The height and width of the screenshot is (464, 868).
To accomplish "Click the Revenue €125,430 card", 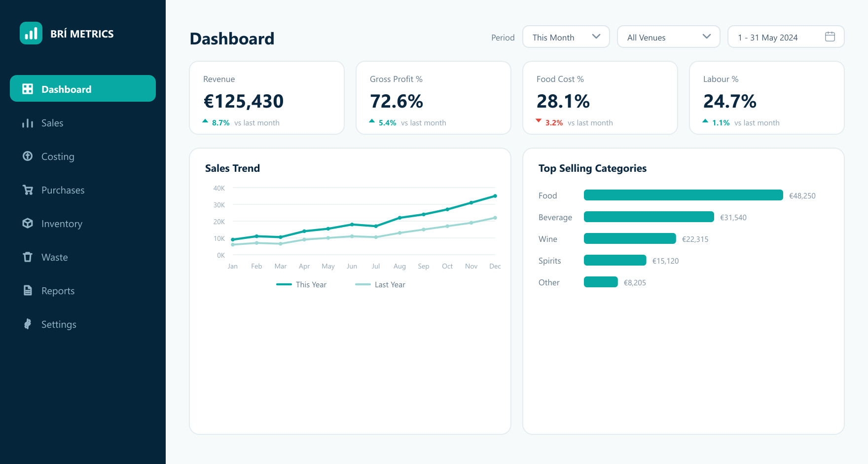I will tap(267, 98).
